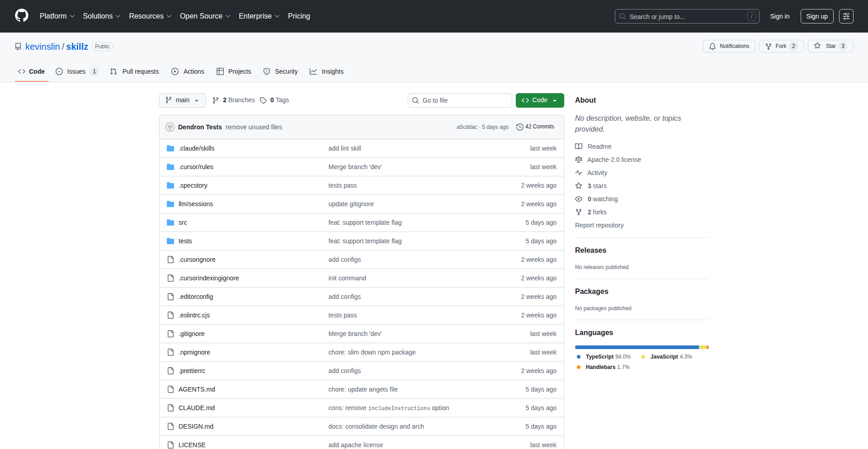868x449 pixels.
Task: Fork the repository
Action: click(781, 46)
